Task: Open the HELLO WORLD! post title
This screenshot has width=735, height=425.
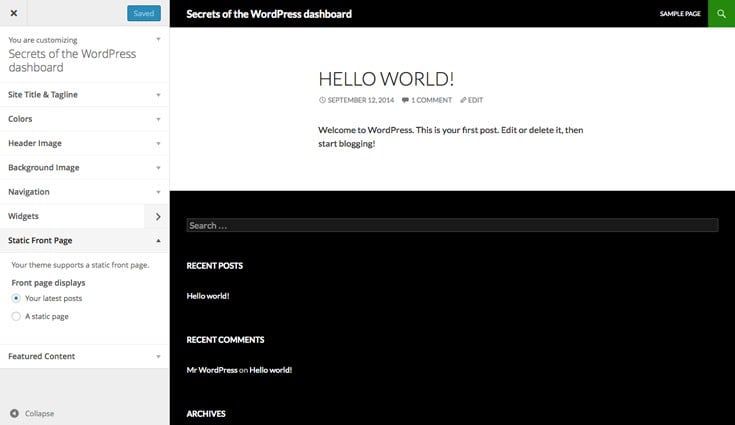Action: 386,79
